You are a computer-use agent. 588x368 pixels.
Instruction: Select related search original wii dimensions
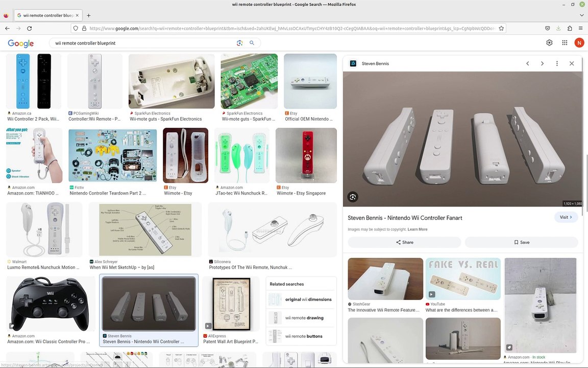pos(301,300)
